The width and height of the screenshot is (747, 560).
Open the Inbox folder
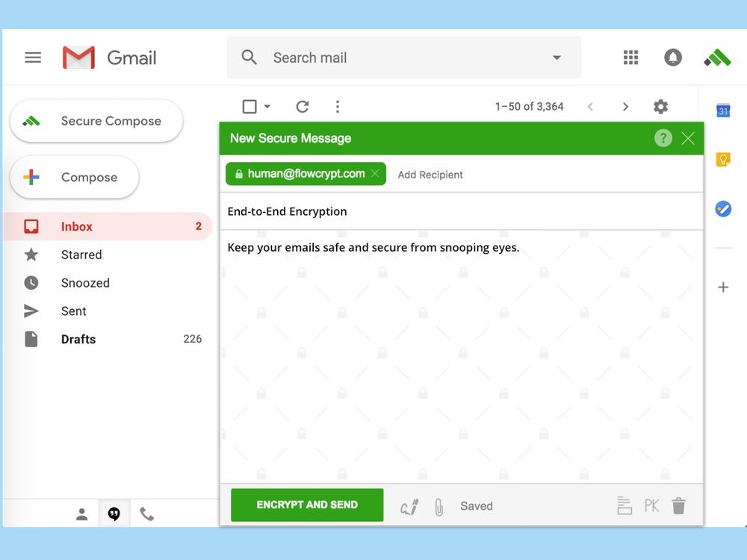click(x=76, y=226)
